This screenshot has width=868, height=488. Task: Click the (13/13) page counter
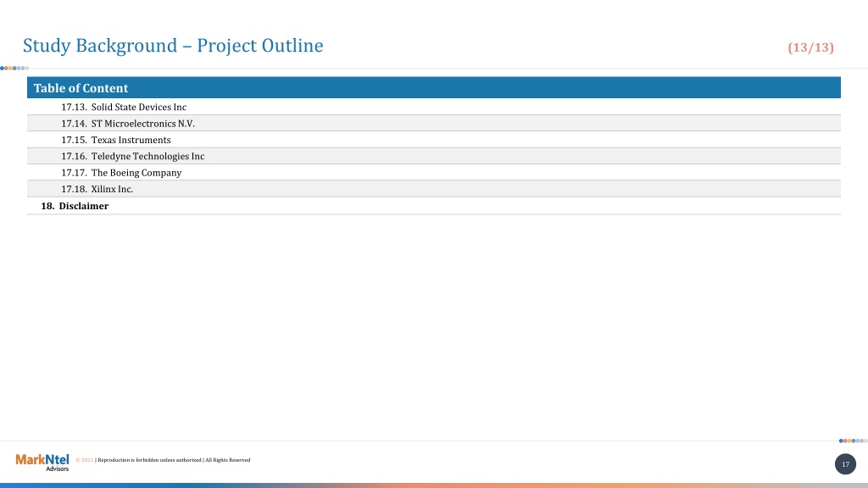pyautogui.click(x=810, y=47)
